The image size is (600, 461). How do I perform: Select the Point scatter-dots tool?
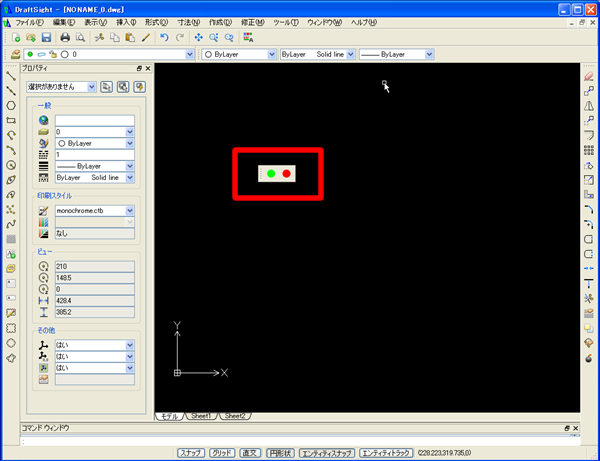tap(11, 210)
